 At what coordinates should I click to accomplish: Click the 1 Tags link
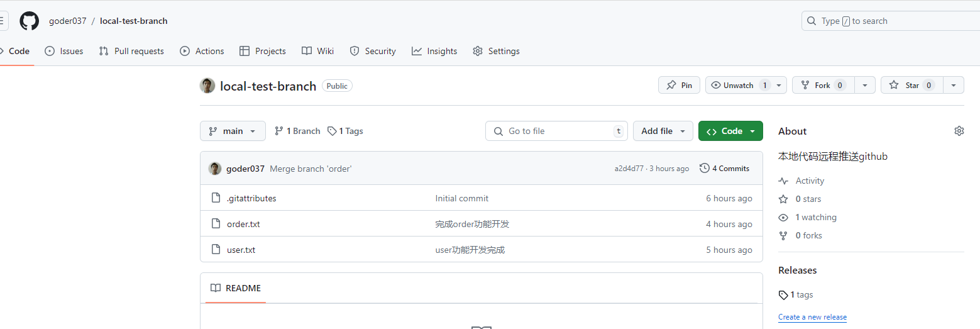[345, 131]
